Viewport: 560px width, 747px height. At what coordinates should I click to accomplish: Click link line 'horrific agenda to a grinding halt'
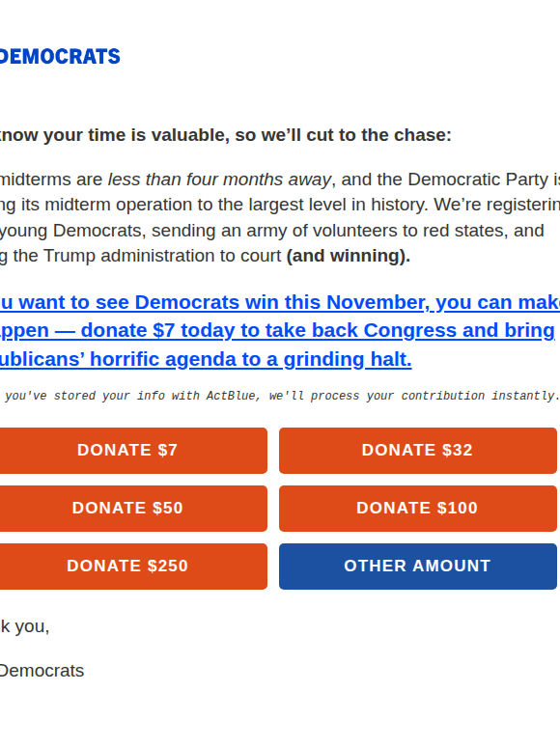251,359
